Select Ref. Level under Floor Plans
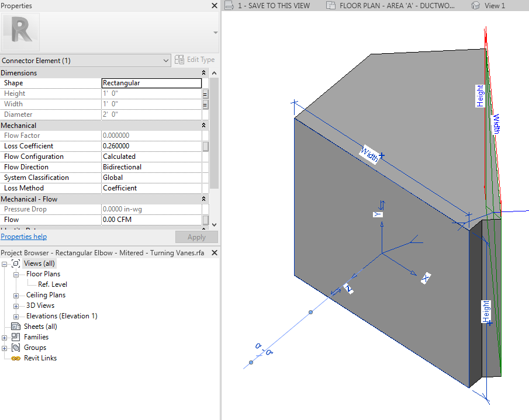Screen dimensions: 529x420 pyautogui.click(x=53, y=284)
